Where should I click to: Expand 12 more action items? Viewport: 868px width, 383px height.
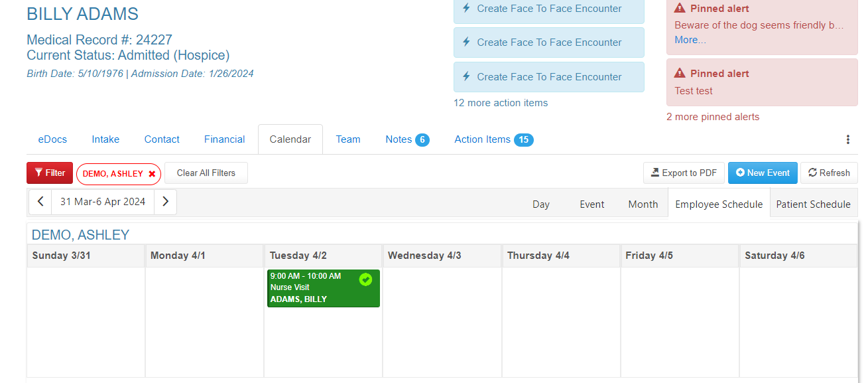click(x=501, y=103)
